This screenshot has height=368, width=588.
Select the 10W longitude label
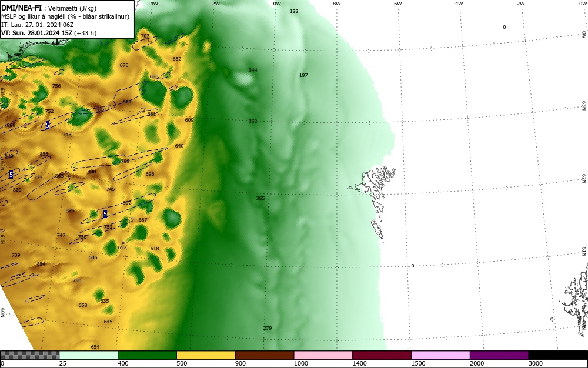(x=276, y=4)
